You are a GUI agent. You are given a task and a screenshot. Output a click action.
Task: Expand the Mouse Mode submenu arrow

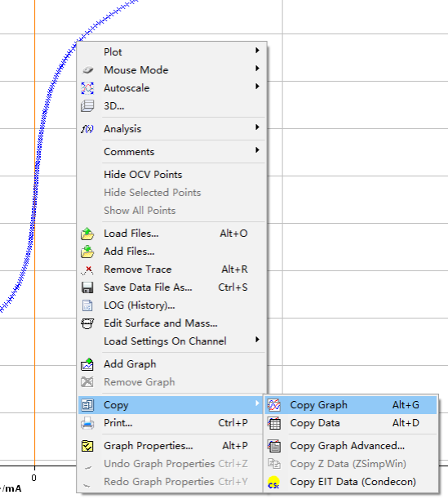(257, 69)
